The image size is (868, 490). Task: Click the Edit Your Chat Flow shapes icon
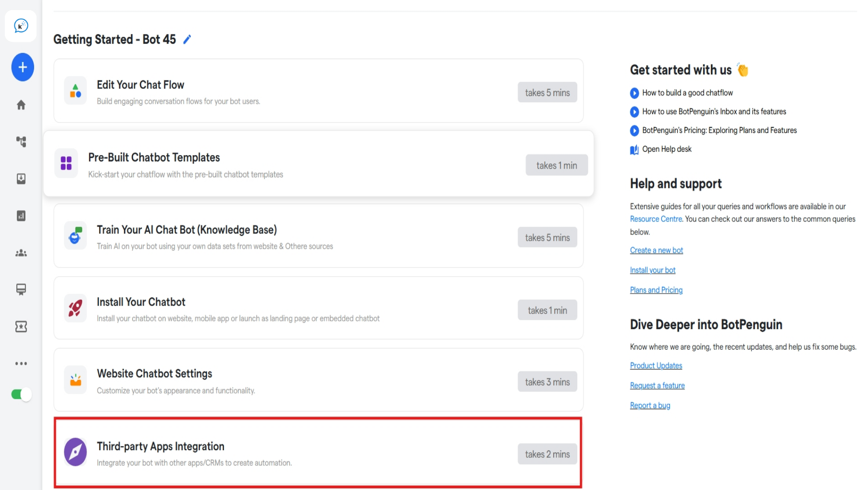click(x=75, y=91)
